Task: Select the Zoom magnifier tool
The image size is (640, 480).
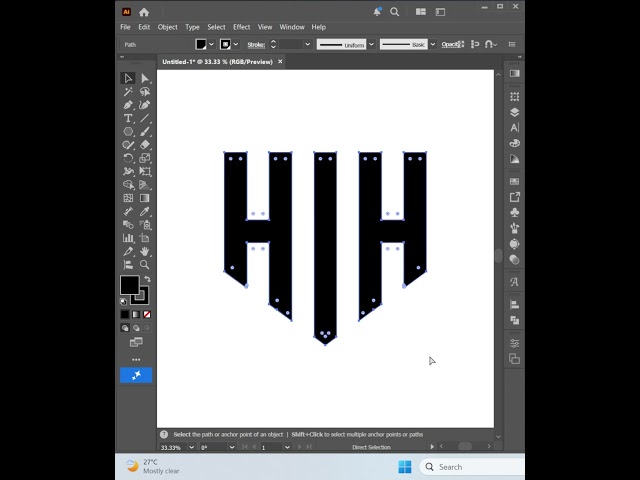Action: point(144,264)
